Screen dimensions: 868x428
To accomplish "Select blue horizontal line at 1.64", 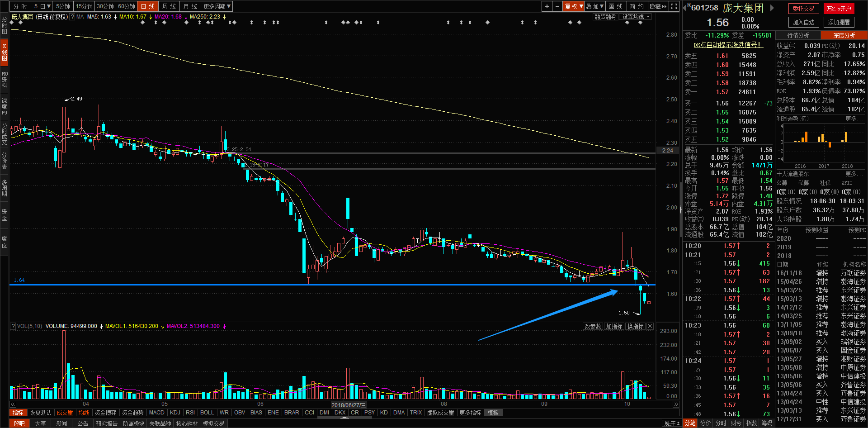I will pos(332,285).
